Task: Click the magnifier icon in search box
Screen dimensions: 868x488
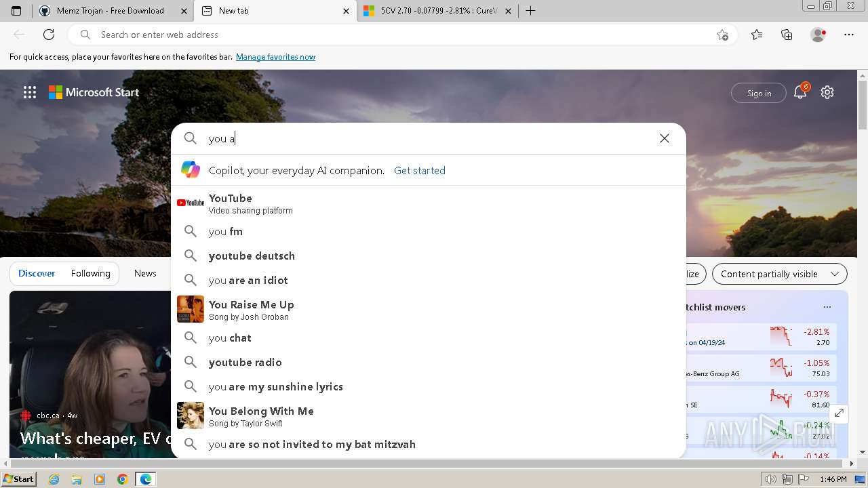Action: (191, 138)
